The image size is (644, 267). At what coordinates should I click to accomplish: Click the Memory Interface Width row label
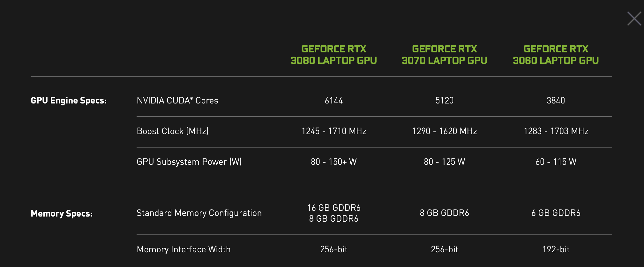183,249
